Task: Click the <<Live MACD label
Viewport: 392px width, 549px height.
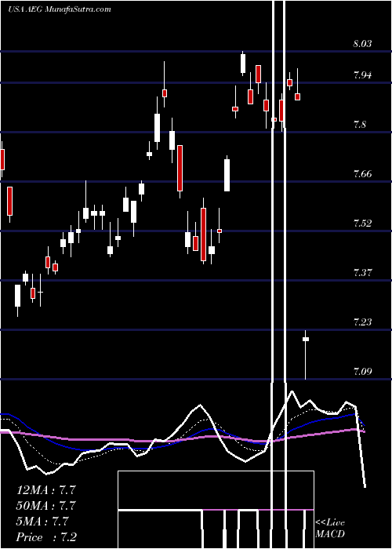Action: (x=330, y=529)
